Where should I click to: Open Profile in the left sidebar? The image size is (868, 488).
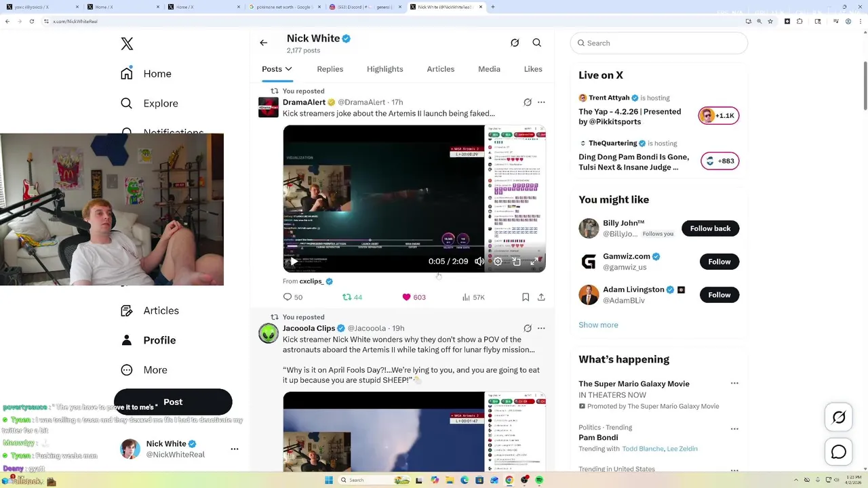148,340
